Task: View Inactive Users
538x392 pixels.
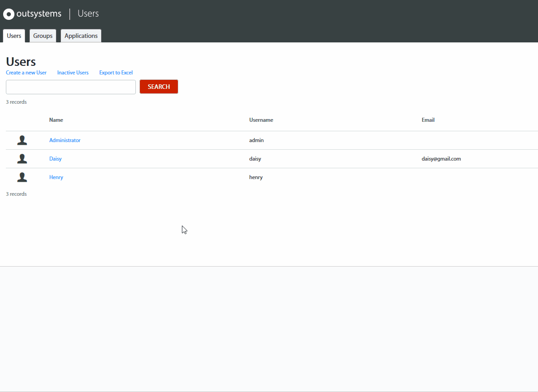Action: (x=73, y=72)
